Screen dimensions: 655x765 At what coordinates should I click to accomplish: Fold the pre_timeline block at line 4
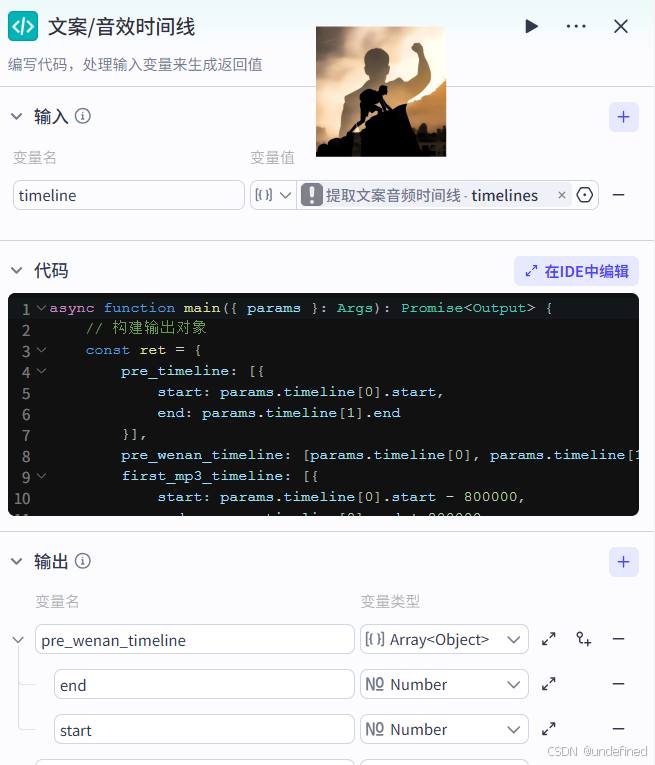point(42,371)
